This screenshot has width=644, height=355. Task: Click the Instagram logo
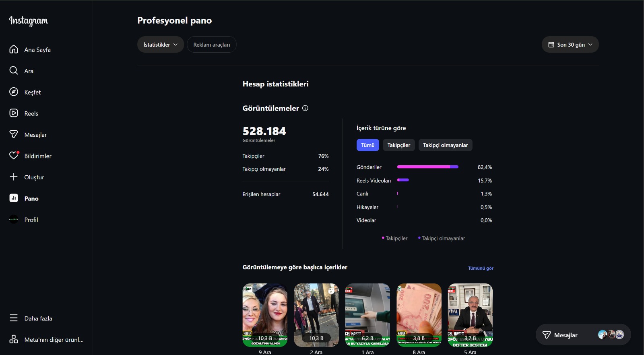click(x=29, y=21)
